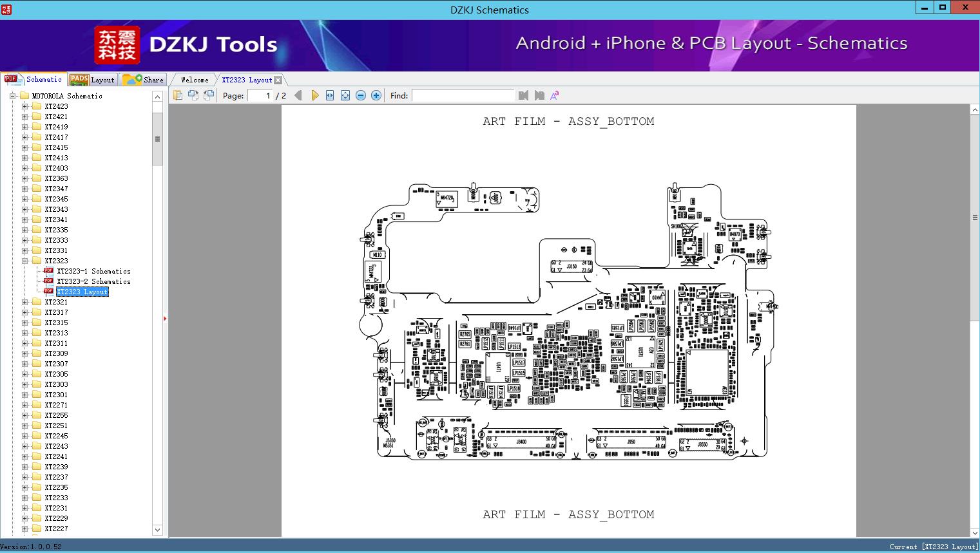Select the XT2313 folder
The image size is (980, 553).
pyautogui.click(x=56, y=333)
